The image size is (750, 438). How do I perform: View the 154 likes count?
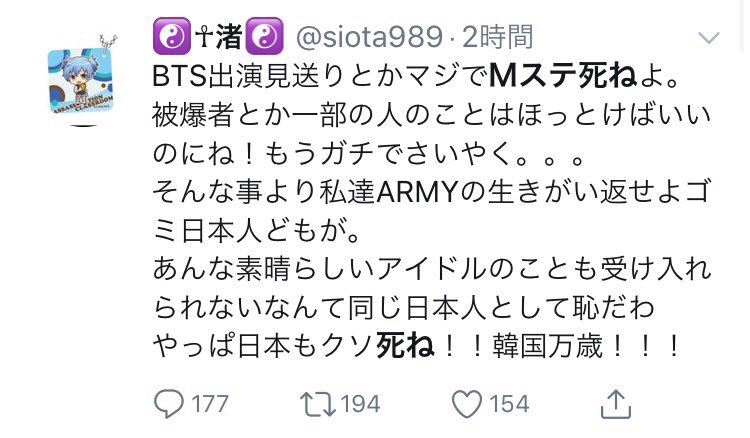[x=509, y=404]
